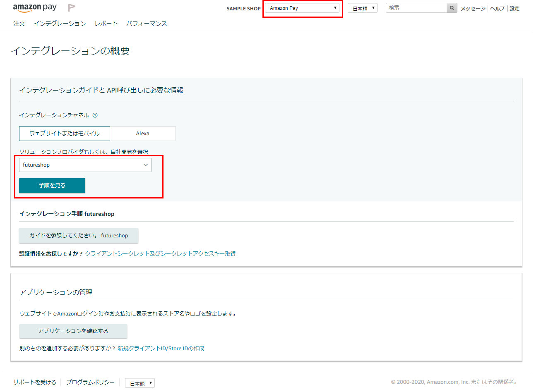Open the 設定 link
Viewport: 534px width, 392px height.
click(x=515, y=8)
